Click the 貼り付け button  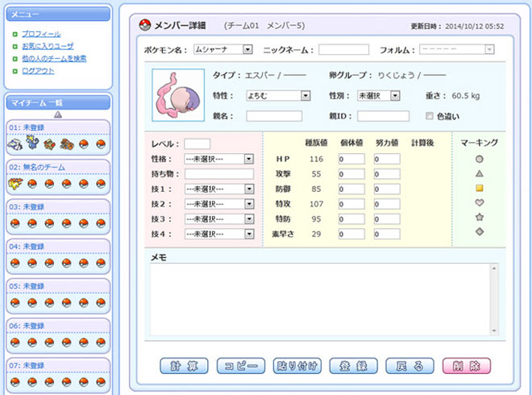click(297, 366)
